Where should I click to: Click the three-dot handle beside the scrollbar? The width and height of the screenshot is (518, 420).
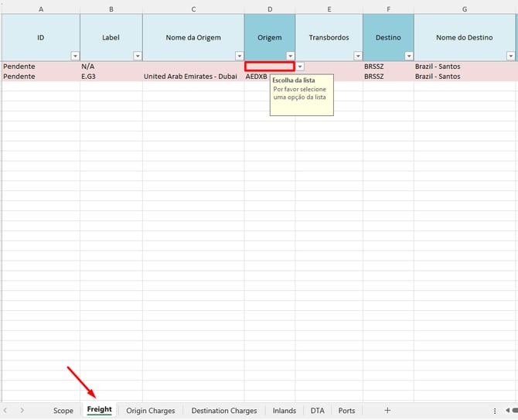[x=495, y=410]
